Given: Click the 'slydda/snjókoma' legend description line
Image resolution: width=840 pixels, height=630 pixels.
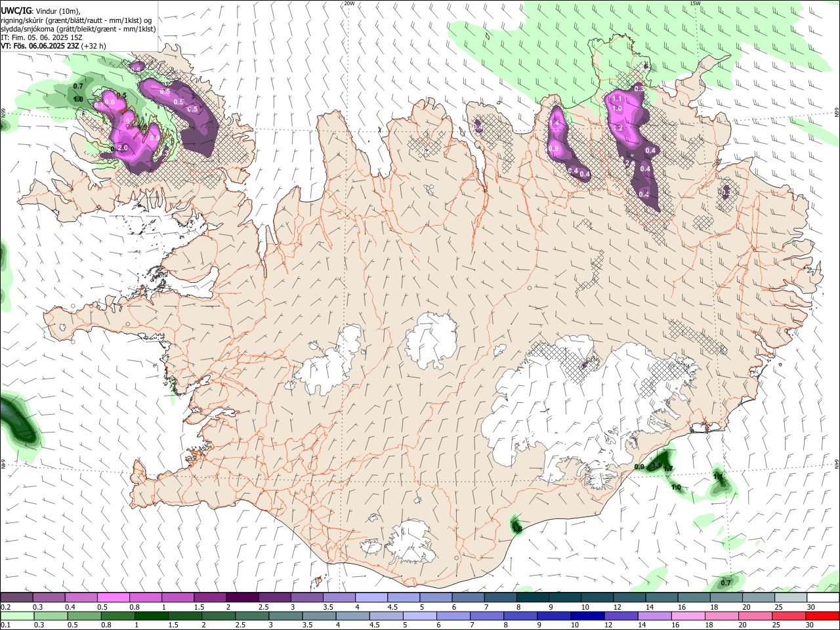Looking at the screenshot, I should click(x=78, y=29).
